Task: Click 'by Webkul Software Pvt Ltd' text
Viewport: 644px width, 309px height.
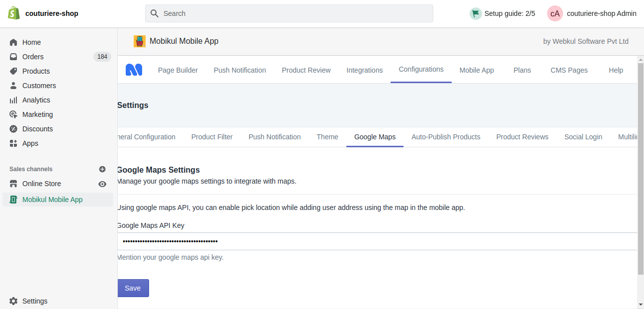Action: (x=586, y=41)
